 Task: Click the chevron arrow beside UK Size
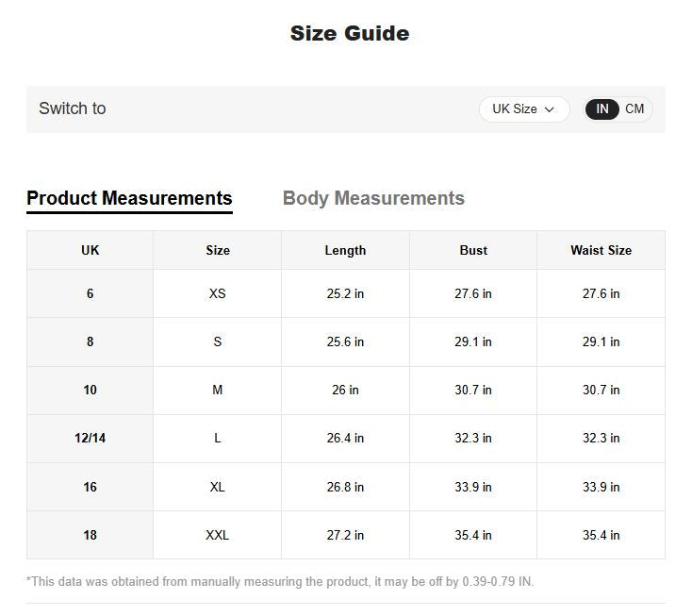(550, 109)
